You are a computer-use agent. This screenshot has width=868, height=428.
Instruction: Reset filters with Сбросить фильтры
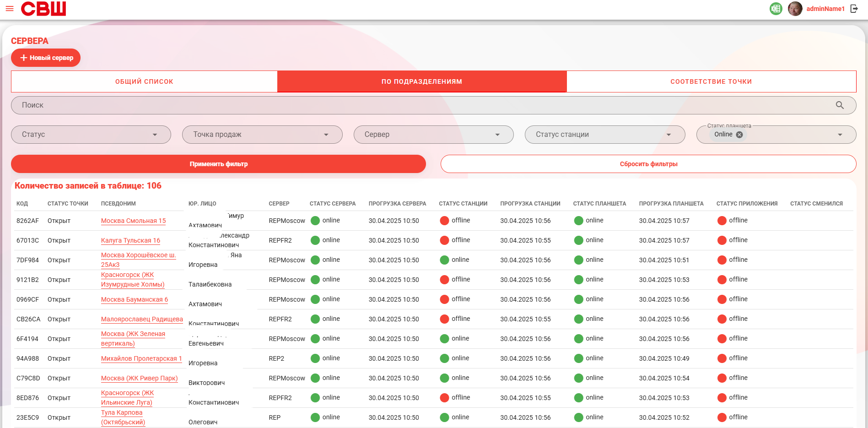[x=648, y=164]
